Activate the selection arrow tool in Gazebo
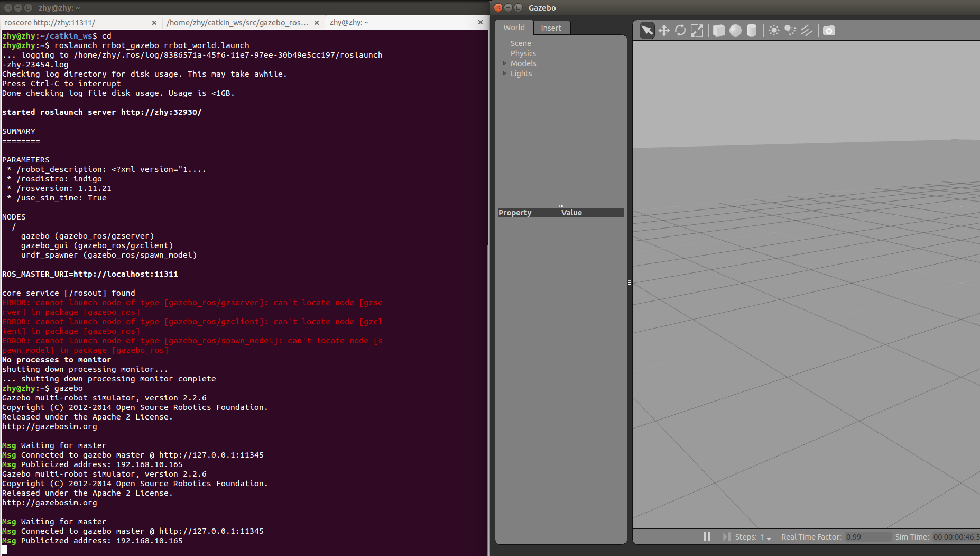Viewport: 980px width, 556px height. [647, 30]
